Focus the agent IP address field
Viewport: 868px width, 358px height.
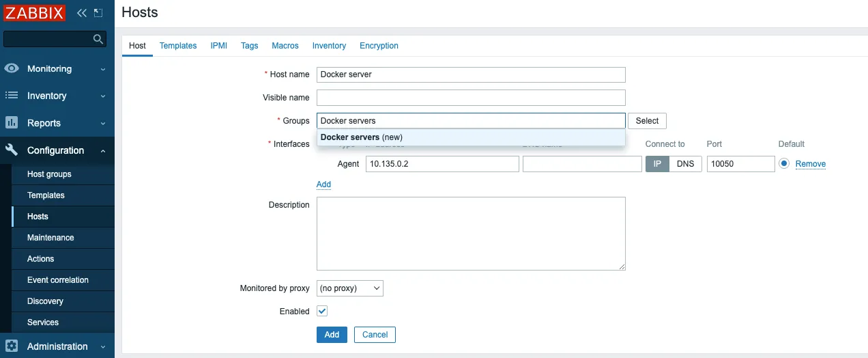click(442, 164)
